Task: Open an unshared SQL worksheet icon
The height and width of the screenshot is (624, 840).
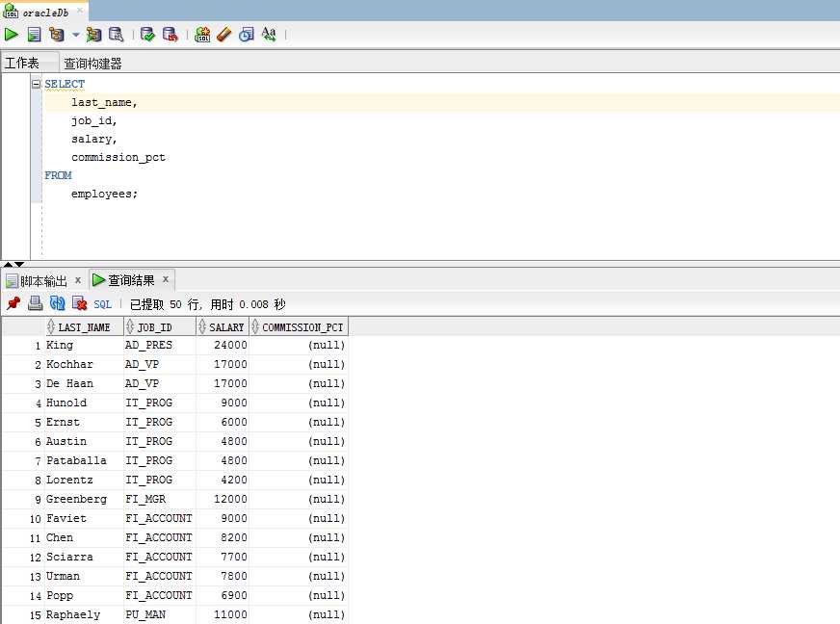Action: [x=202, y=35]
